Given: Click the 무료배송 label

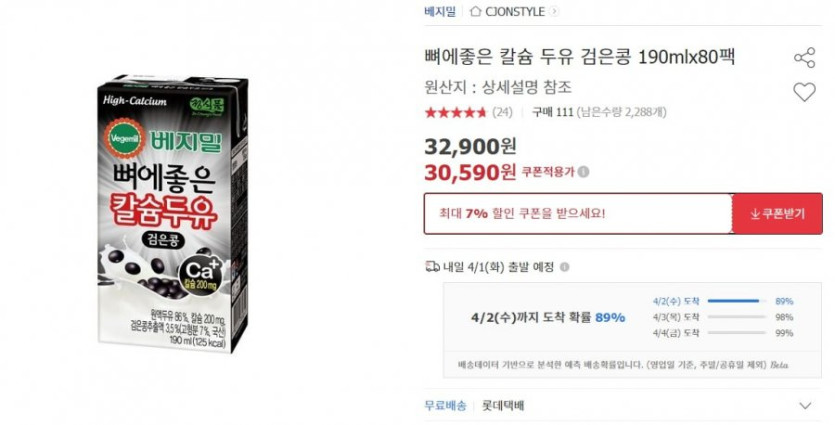Looking at the screenshot, I should point(445,405).
